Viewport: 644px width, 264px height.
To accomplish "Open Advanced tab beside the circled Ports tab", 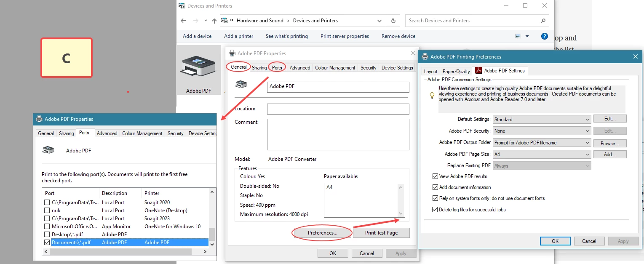I will 300,68.
